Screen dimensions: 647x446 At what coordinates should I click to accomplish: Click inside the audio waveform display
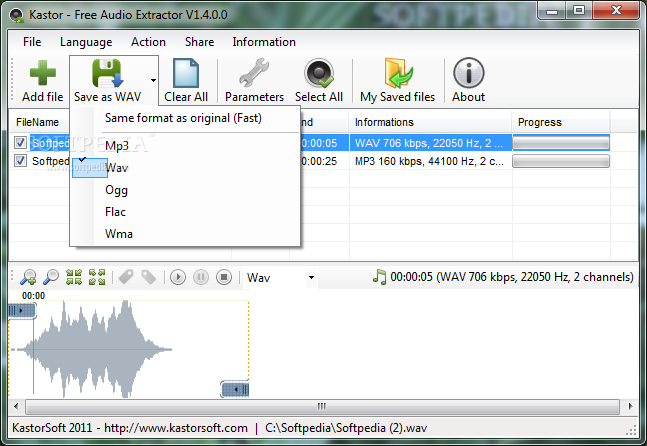[x=128, y=349]
